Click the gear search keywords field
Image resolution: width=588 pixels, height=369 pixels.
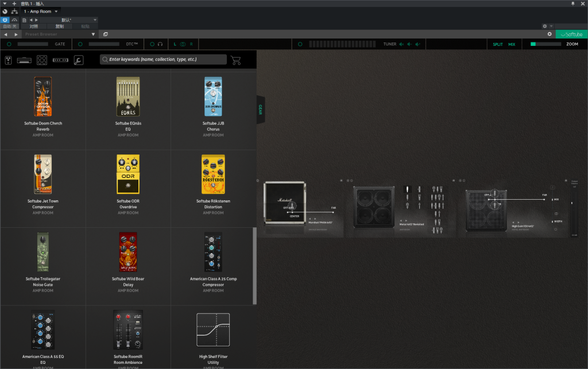(164, 59)
